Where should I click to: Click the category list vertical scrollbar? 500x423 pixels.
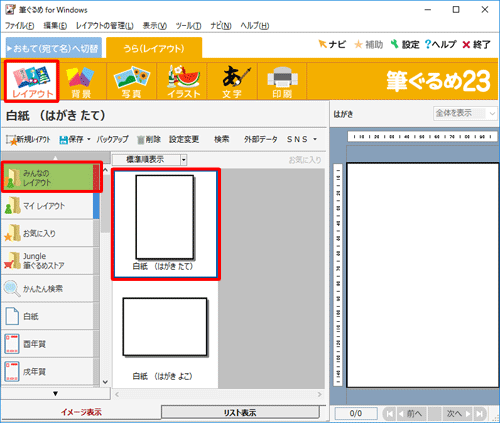(105, 275)
